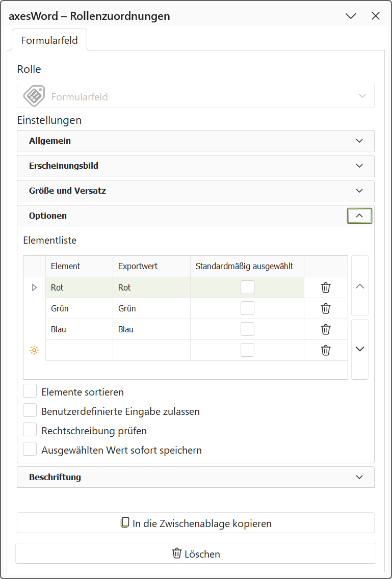Click the Element cell containing Blau
Screen dimensions: 392x579
pyautogui.click(x=79, y=329)
